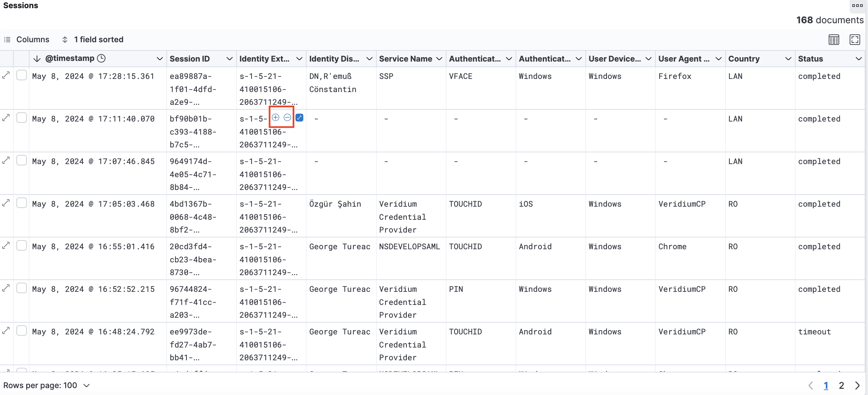This screenshot has width=868, height=395.
Task: Open the Country column header menu
Action: coord(788,58)
